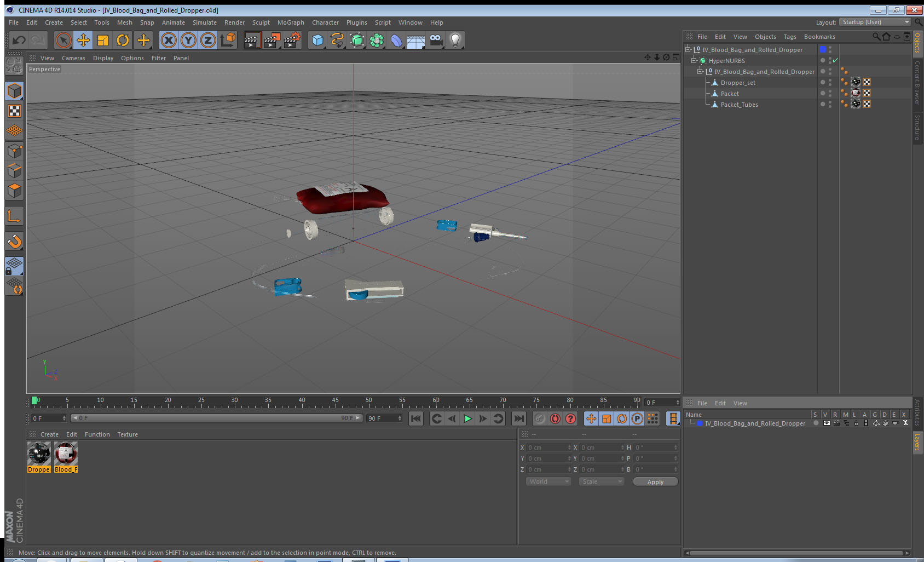Open the Layout dropdown Startup (User)
Viewport: 924px width, 562px height.
pyautogui.click(x=875, y=22)
